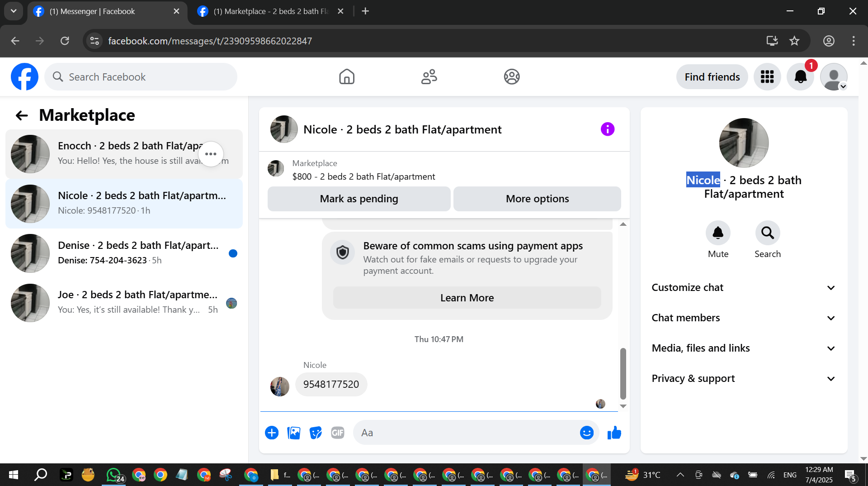Close the Messenger browser tab
This screenshot has width=868, height=486.
click(x=176, y=11)
